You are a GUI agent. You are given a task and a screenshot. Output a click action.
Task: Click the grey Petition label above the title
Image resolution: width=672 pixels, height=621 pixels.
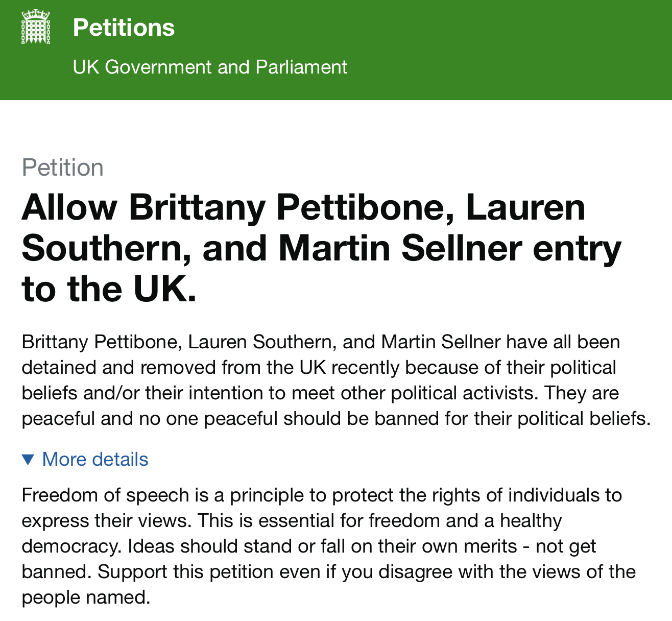pos(63,168)
